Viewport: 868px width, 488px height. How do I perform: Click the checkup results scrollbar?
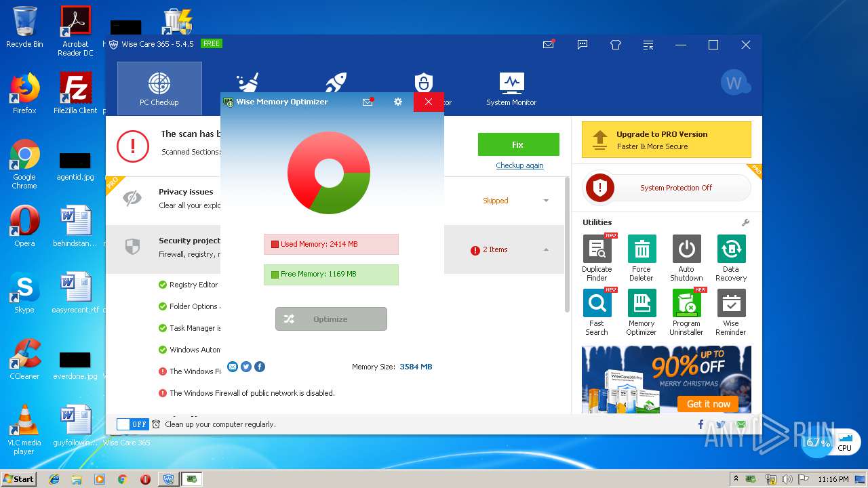tap(567, 245)
